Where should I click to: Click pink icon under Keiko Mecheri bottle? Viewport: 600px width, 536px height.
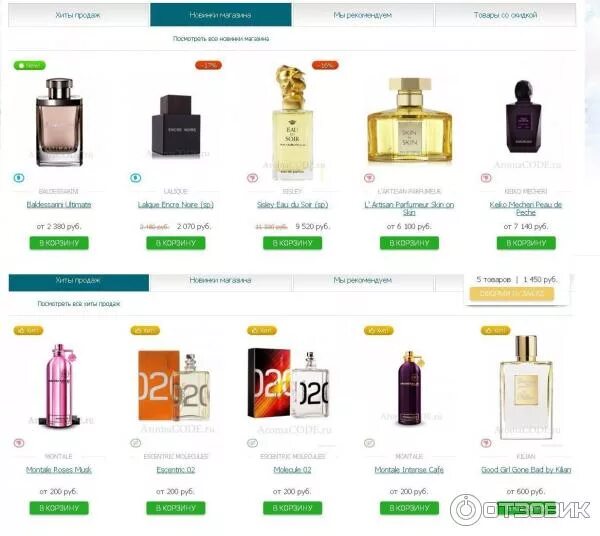click(486, 178)
